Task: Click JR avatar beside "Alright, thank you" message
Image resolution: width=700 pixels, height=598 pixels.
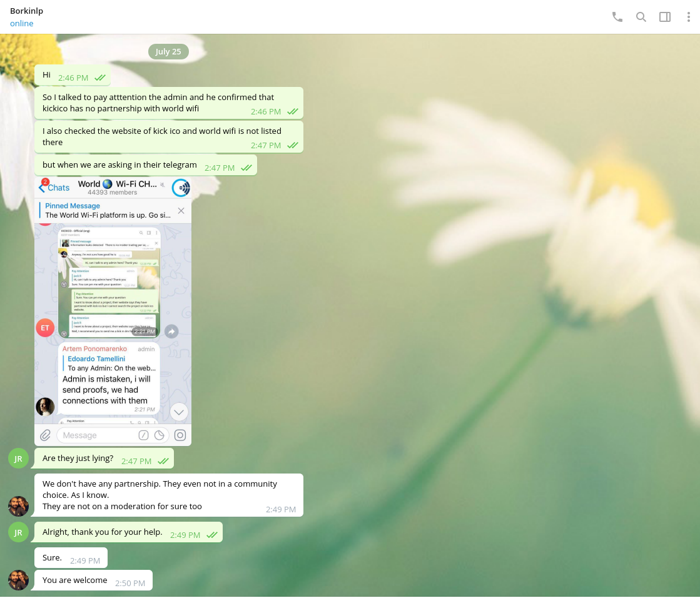Action: [x=18, y=532]
